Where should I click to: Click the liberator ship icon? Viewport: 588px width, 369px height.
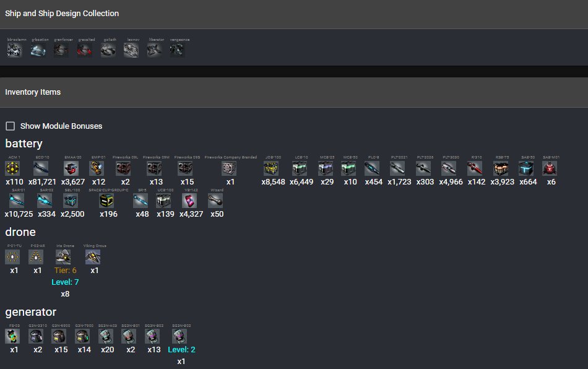[155, 51]
